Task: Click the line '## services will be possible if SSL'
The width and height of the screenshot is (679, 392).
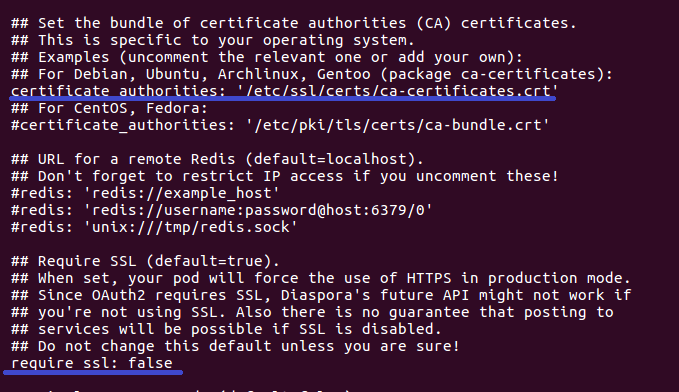Action: point(226,329)
